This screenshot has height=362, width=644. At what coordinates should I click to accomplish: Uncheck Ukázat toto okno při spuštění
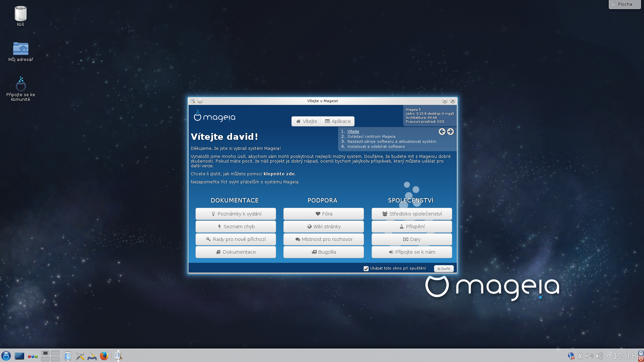[366, 268]
